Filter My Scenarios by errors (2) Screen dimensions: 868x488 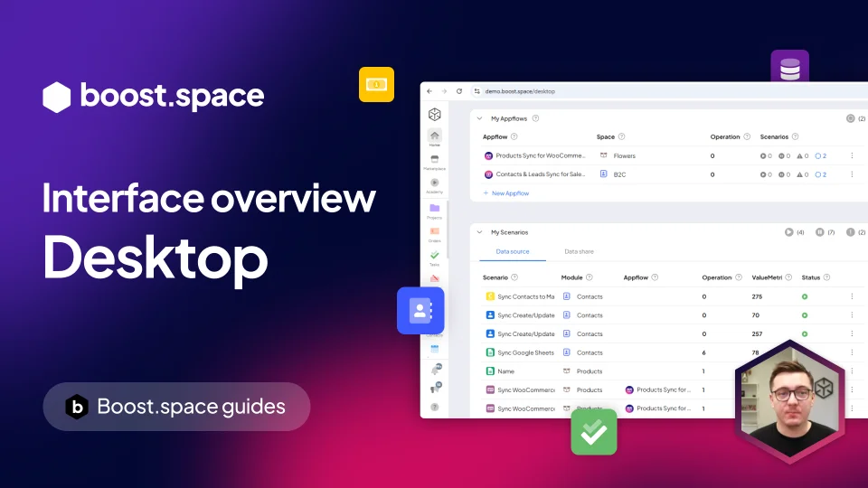[x=856, y=232]
